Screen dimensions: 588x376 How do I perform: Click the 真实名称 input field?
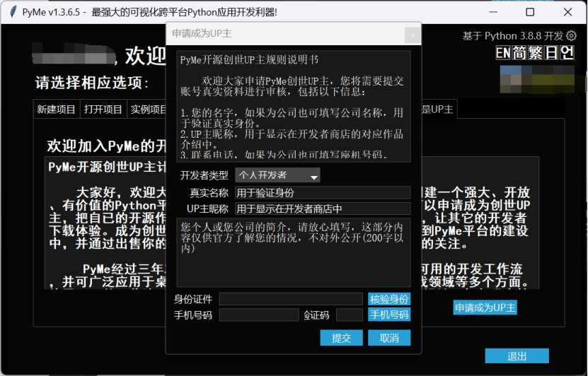tap(323, 192)
